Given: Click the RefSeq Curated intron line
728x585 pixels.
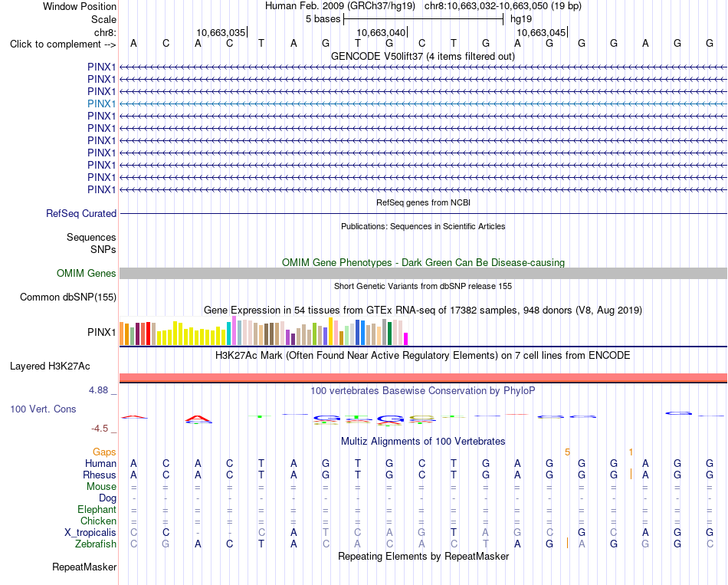Looking at the screenshot, I should [x=423, y=214].
